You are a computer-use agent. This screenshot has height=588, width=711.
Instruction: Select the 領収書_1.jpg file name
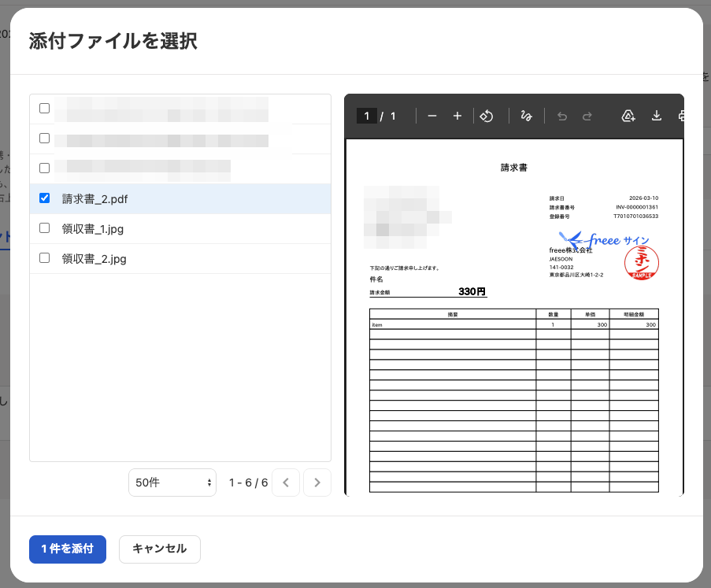92,229
